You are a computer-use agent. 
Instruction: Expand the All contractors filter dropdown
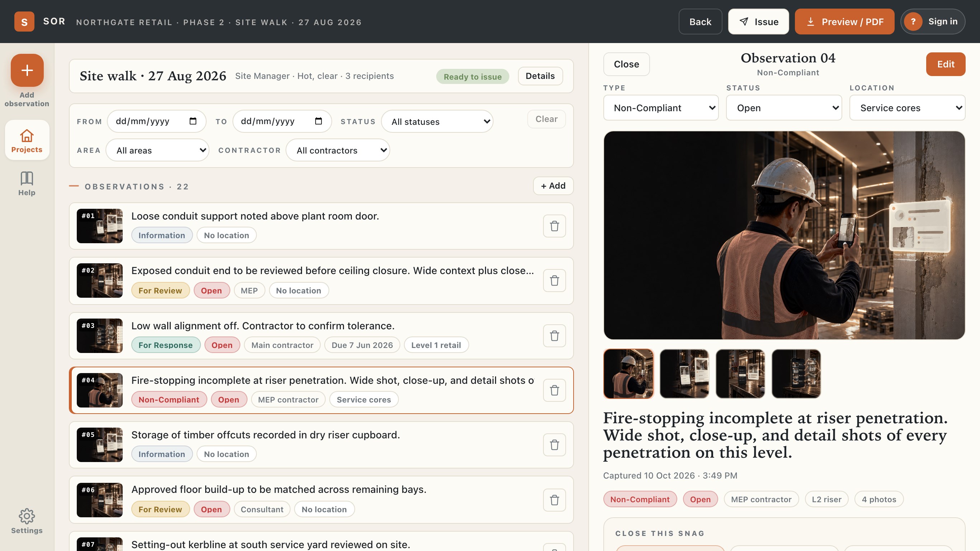pyautogui.click(x=338, y=150)
